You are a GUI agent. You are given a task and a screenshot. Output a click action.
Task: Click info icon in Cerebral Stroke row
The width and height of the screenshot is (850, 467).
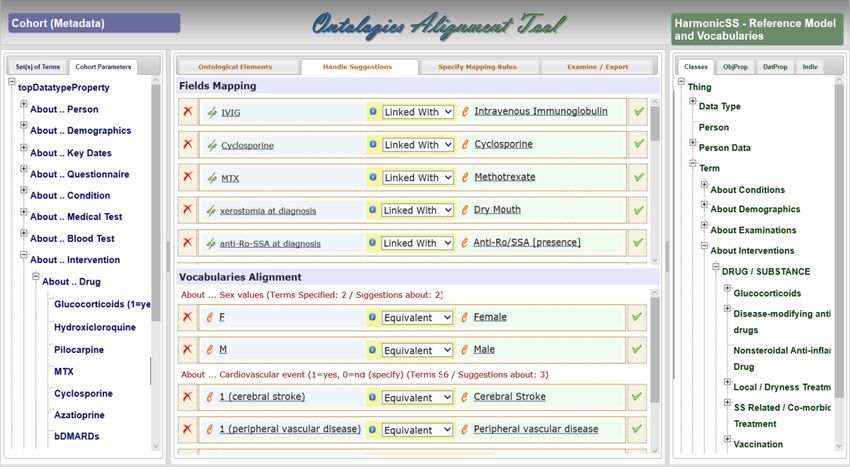coord(372,397)
